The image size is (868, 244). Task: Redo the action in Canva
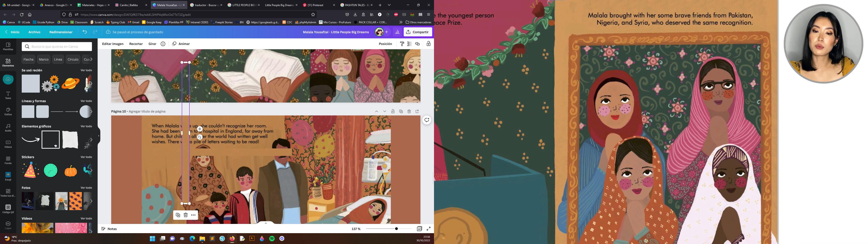pos(95,32)
